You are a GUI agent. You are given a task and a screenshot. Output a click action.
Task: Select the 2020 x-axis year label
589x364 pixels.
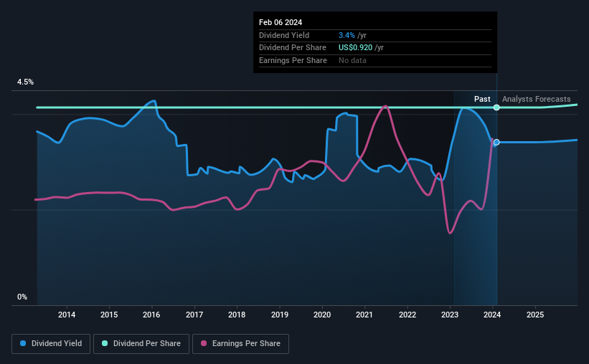pos(322,315)
